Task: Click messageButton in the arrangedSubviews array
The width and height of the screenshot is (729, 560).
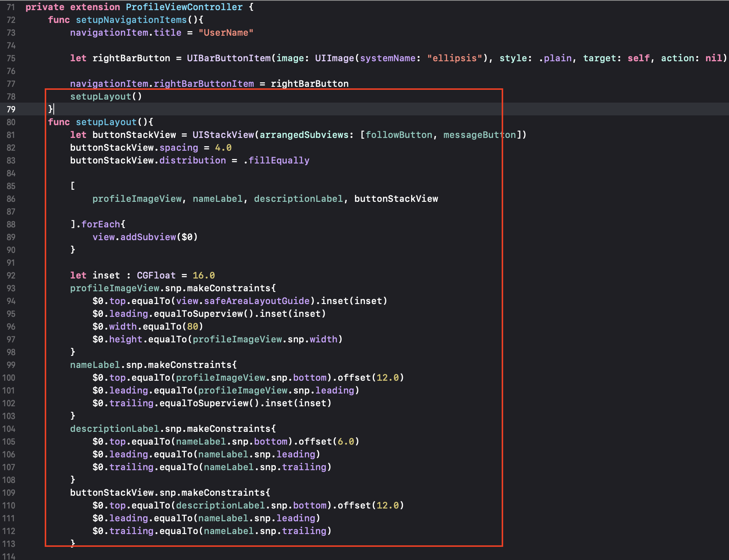Action: tap(479, 135)
